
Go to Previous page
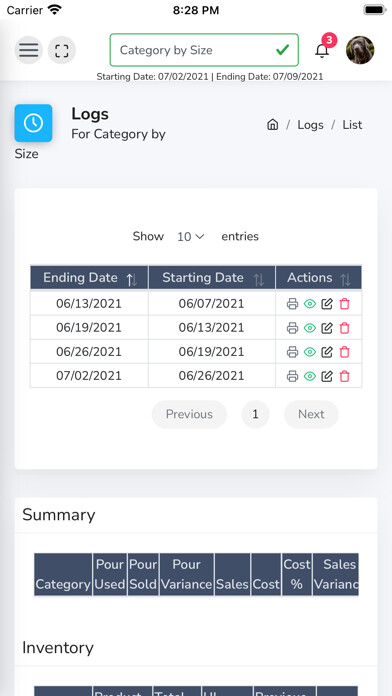[x=189, y=414]
